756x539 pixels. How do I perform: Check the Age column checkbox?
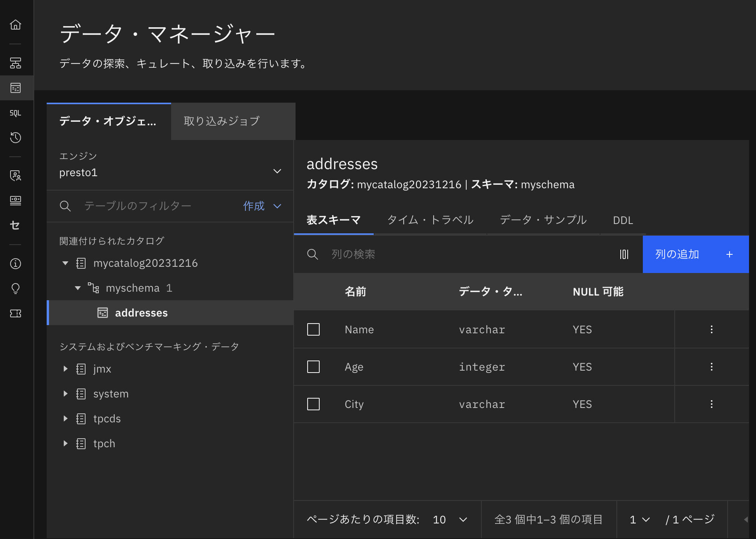pyautogui.click(x=313, y=367)
